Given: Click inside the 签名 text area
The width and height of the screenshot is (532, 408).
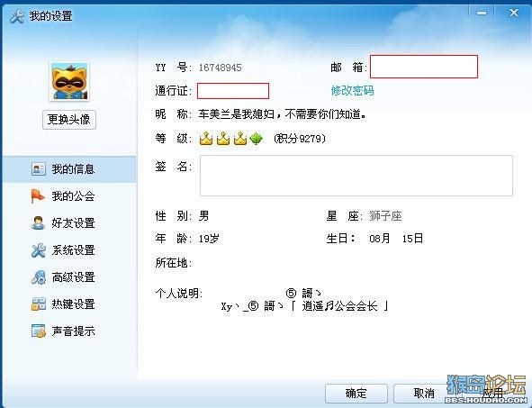Looking at the screenshot, I should (356, 176).
